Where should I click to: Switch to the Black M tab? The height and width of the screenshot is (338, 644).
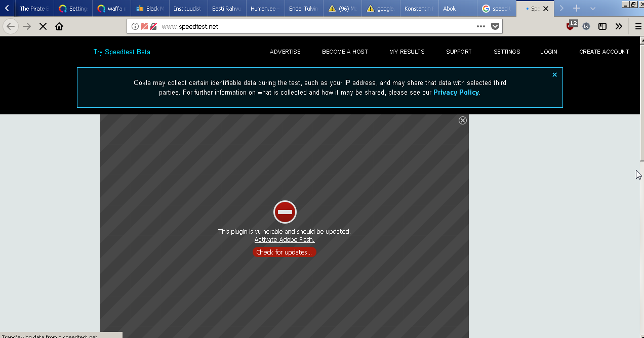click(x=150, y=9)
